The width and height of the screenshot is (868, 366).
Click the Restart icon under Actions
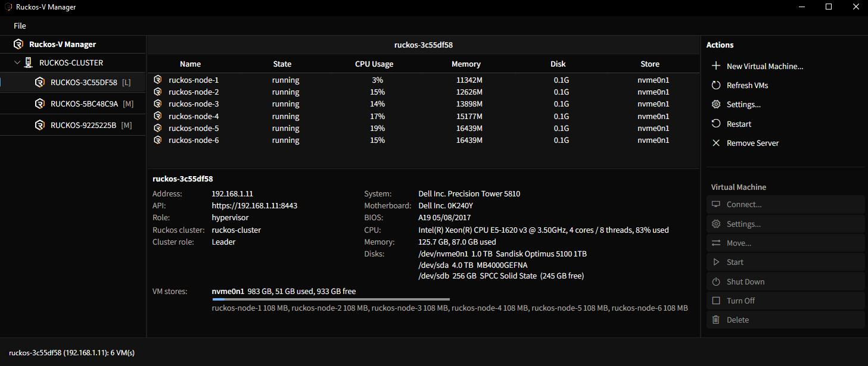point(716,124)
